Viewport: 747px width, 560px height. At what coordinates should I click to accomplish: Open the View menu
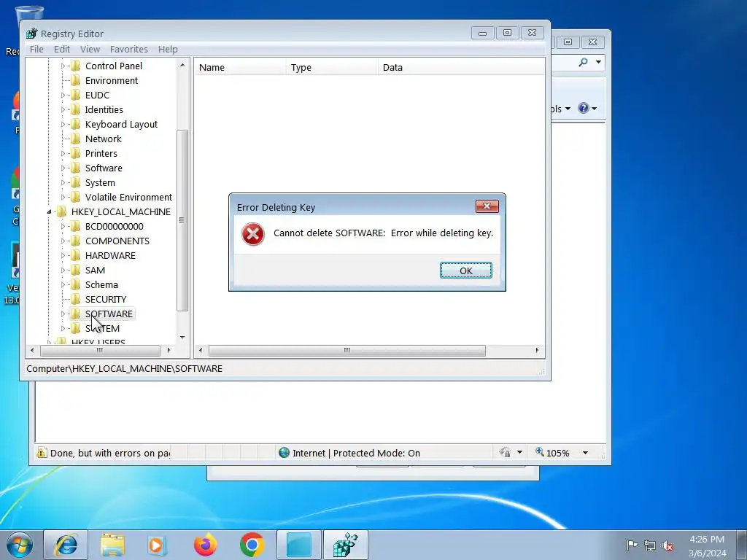click(x=90, y=49)
